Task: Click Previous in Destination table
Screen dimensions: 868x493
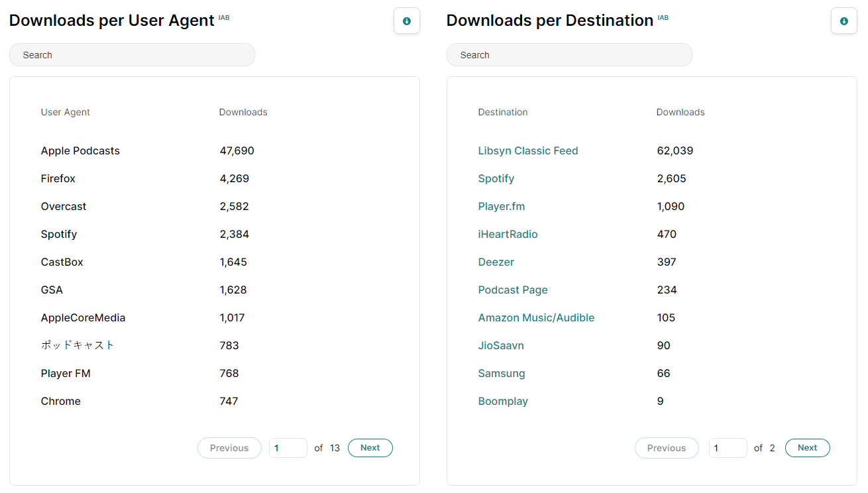Action: pos(667,448)
